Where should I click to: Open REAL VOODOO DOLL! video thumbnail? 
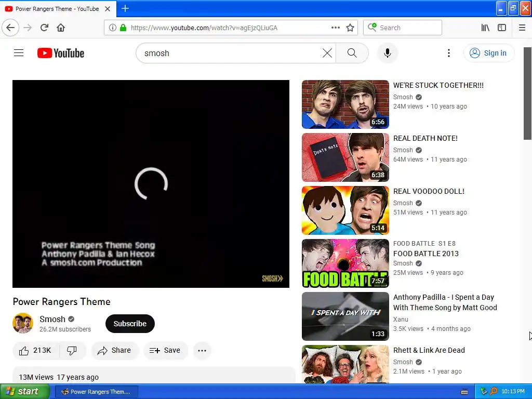coord(345,210)
